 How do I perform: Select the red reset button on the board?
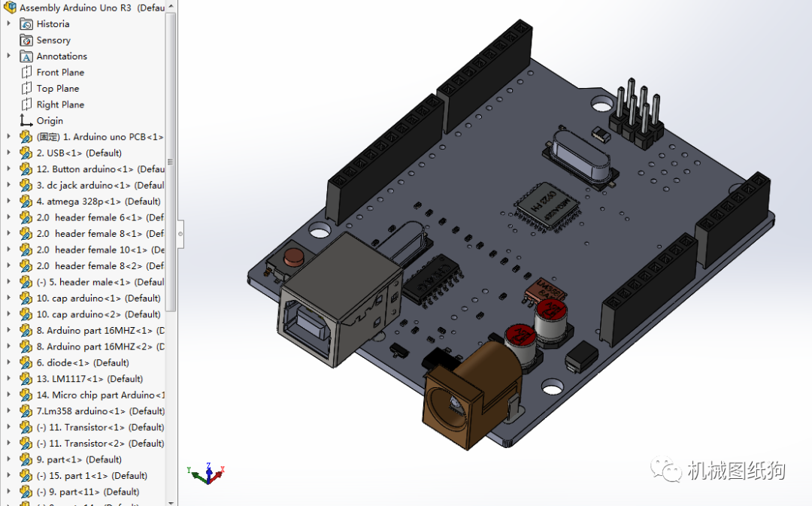[294, 257]
